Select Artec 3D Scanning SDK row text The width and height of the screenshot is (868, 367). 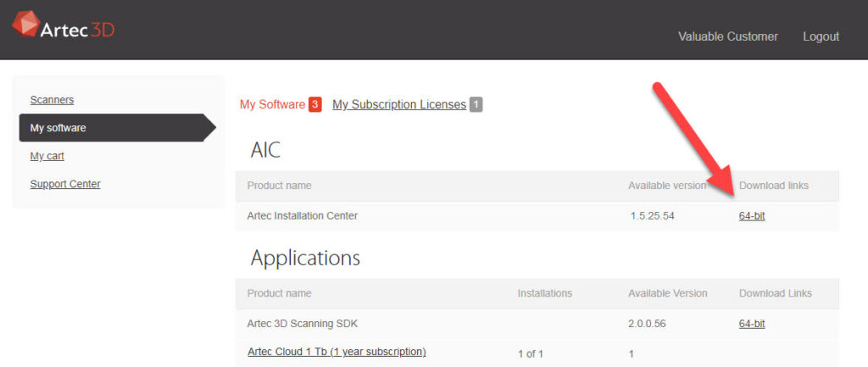point(303,324)
